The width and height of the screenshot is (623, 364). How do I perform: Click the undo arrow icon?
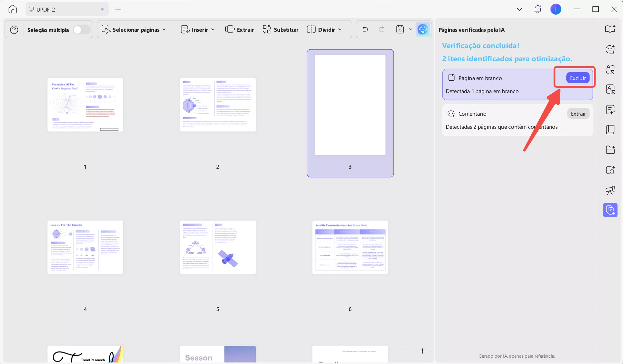[365, 29]
